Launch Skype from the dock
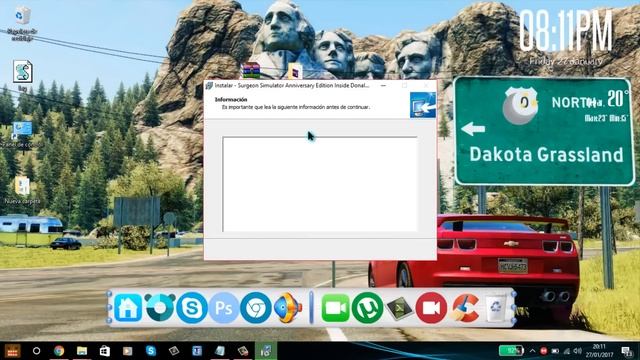 pos(191,308)
